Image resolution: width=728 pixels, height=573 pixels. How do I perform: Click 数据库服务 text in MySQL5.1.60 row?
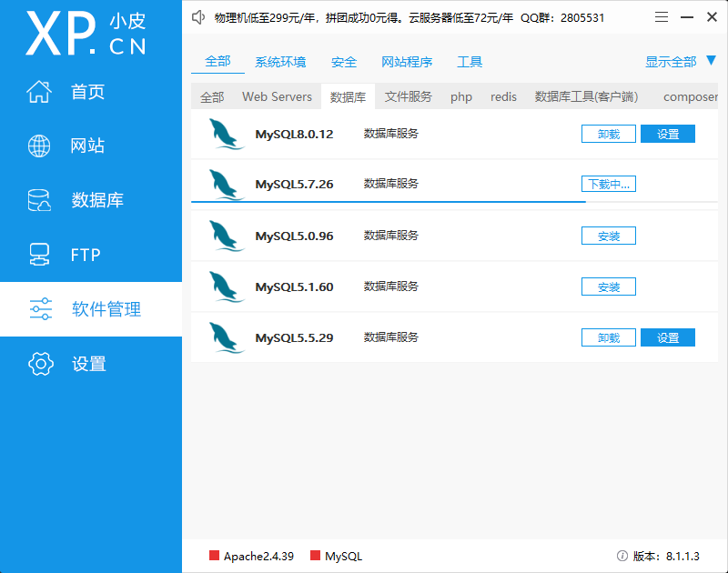pos(391,286)
